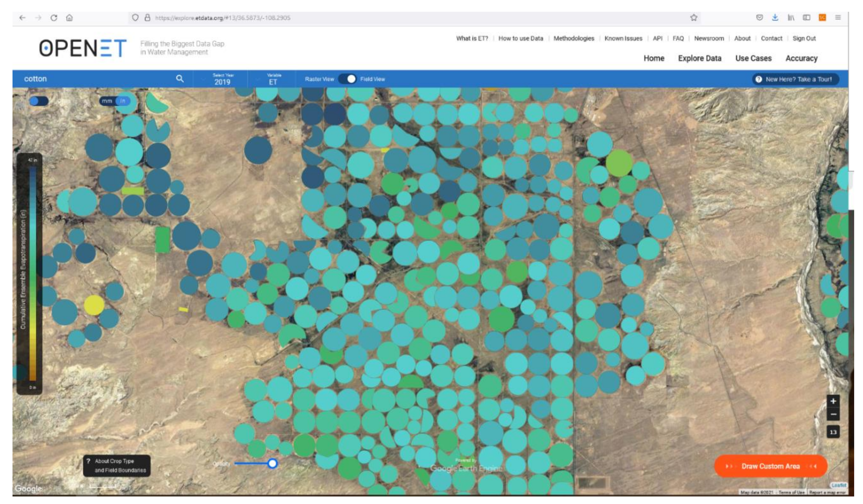863x504 pixels.
Task: Click the Opacity slider handle
Action: pos(272,464)
